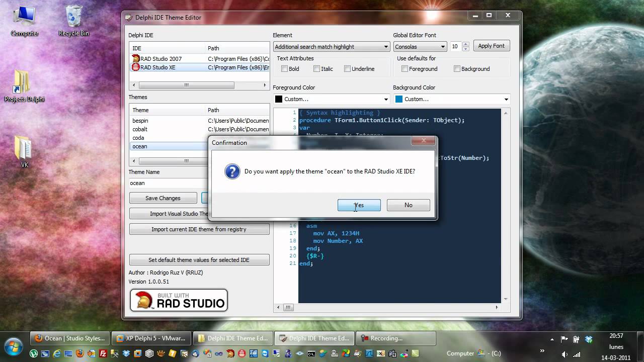Viewport: 644px width, 362px height.
Task: Select RAD Studio 2007 in IDE list
Action: click(x=200, y=59)
